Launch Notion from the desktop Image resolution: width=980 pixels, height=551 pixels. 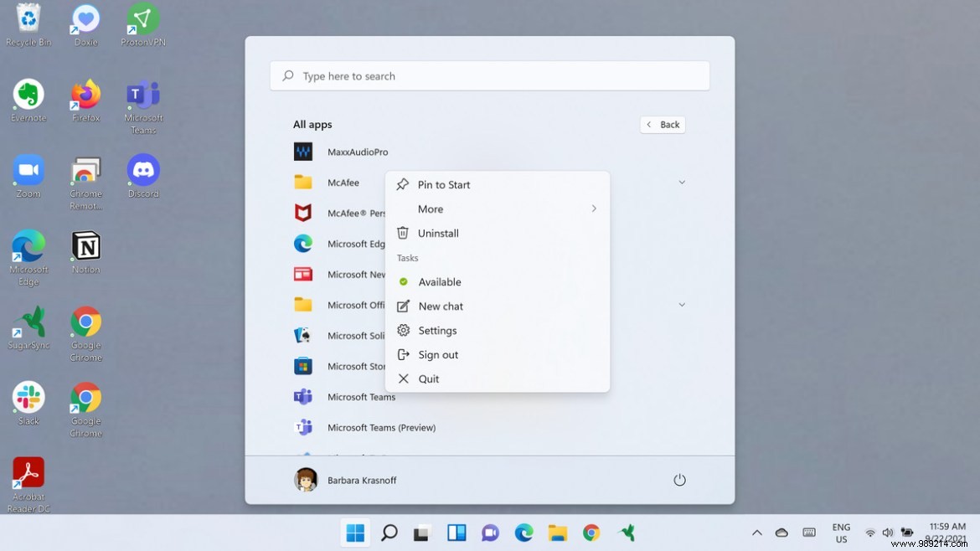click(x=85, y=248)
